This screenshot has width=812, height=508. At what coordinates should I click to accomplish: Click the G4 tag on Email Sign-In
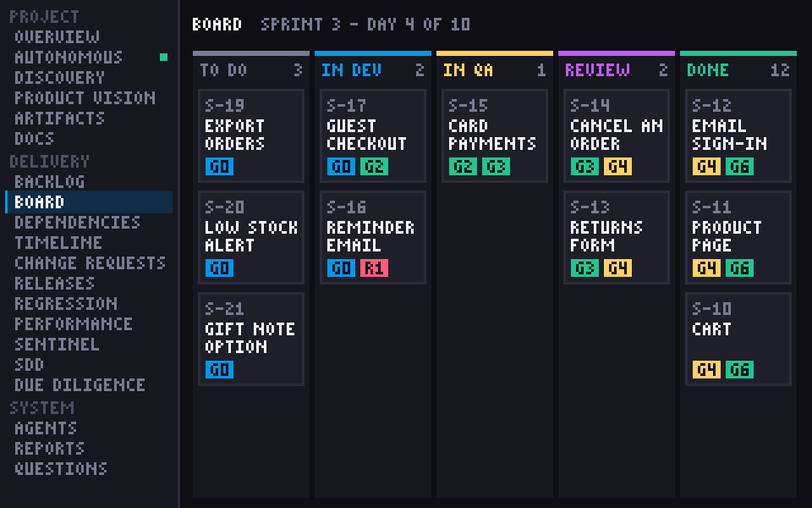point(706,167)
